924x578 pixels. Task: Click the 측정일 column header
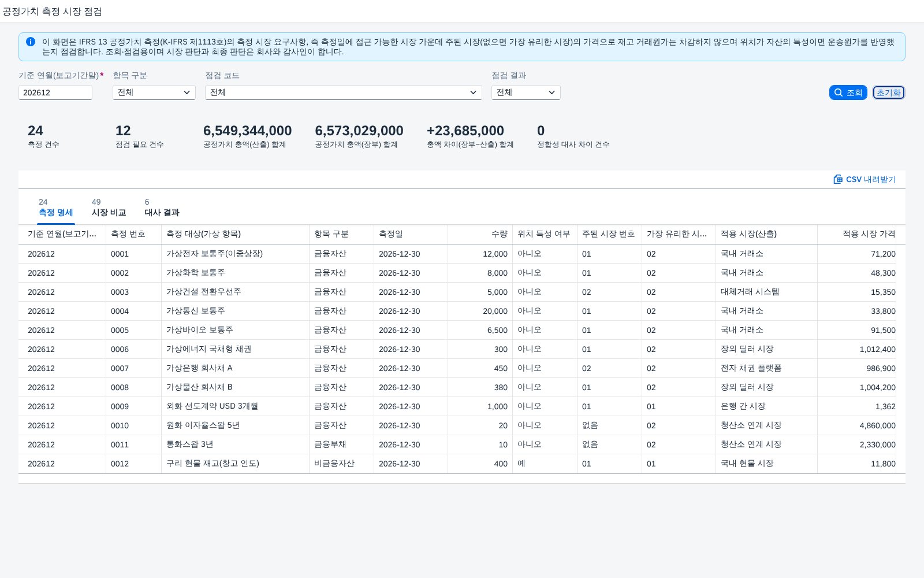point(411,234)
